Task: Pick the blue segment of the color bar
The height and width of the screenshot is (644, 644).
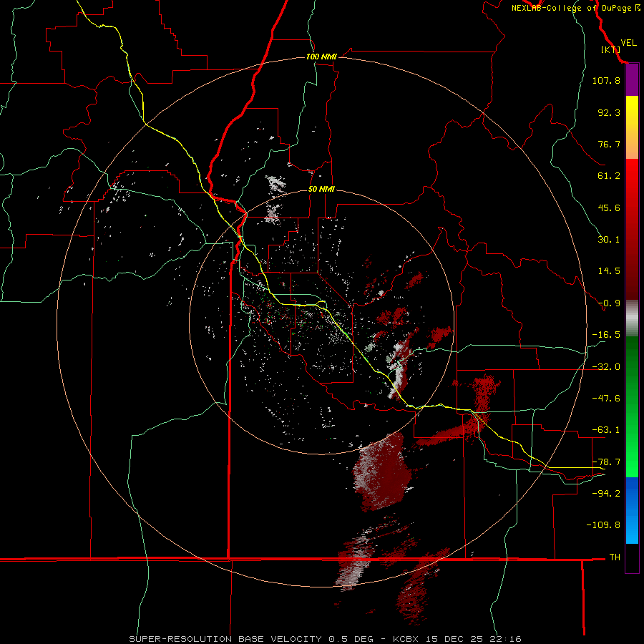Action: pos(632,510)
